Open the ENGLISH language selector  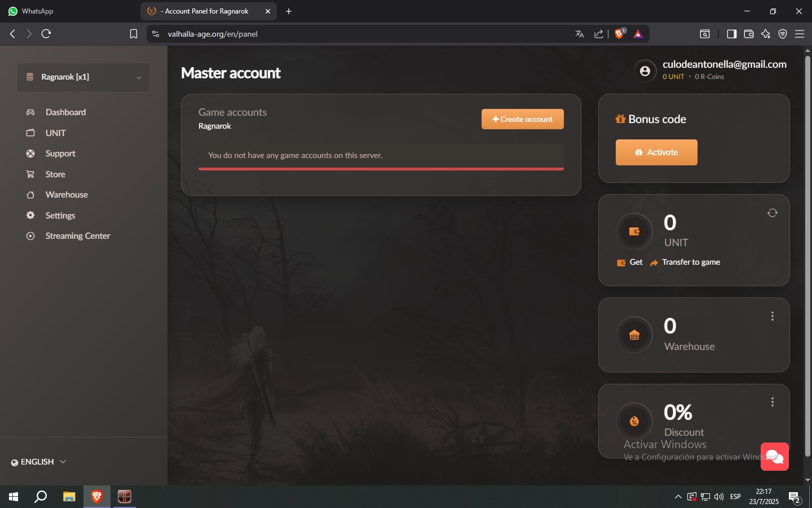click(38, 462)
